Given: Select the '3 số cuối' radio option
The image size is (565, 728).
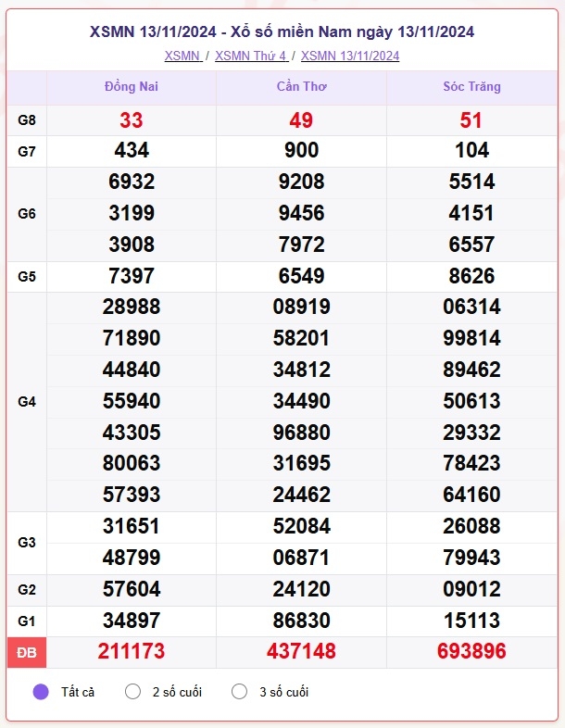Looking at the screenshot, I should pos(239,692).
